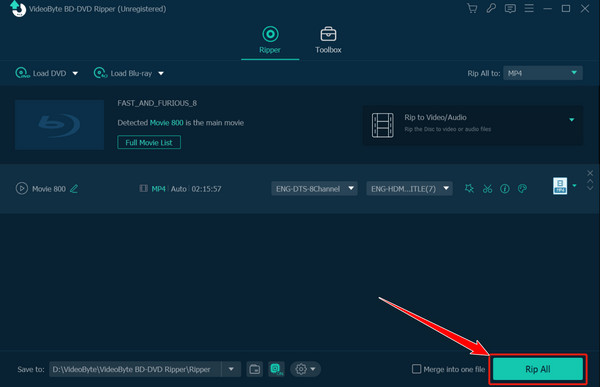Click the star enhance effects icon
600x387 pixels.
469,188
